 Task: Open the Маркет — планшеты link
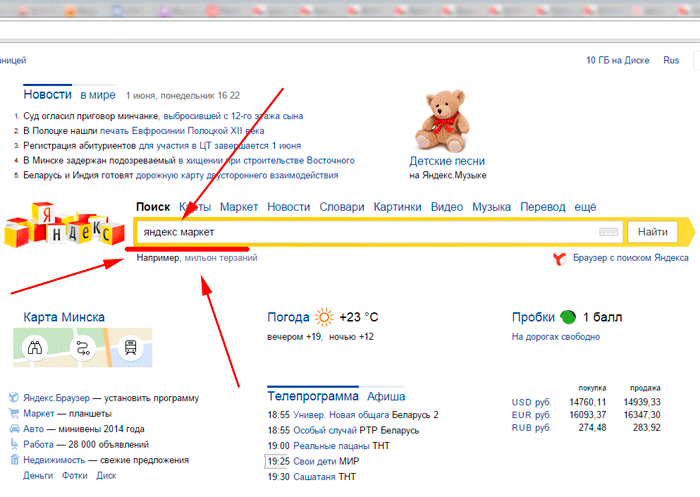[67, 413]
